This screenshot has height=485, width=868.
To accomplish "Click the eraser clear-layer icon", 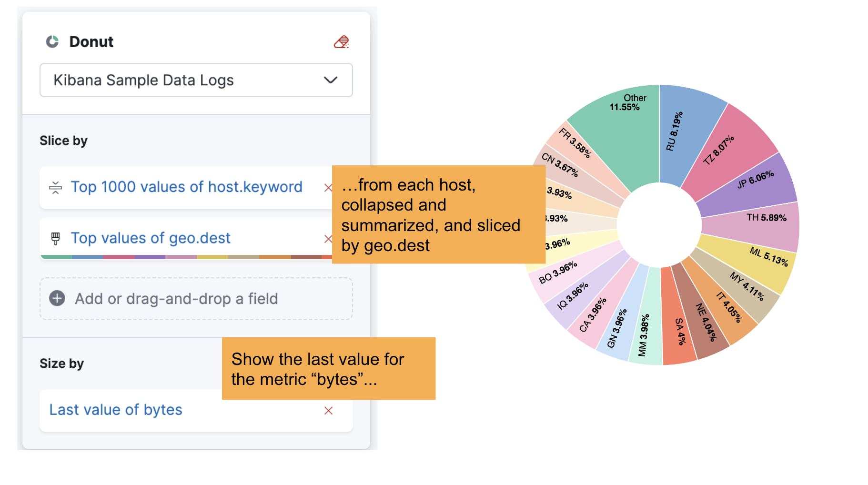I will coord(341,42).
